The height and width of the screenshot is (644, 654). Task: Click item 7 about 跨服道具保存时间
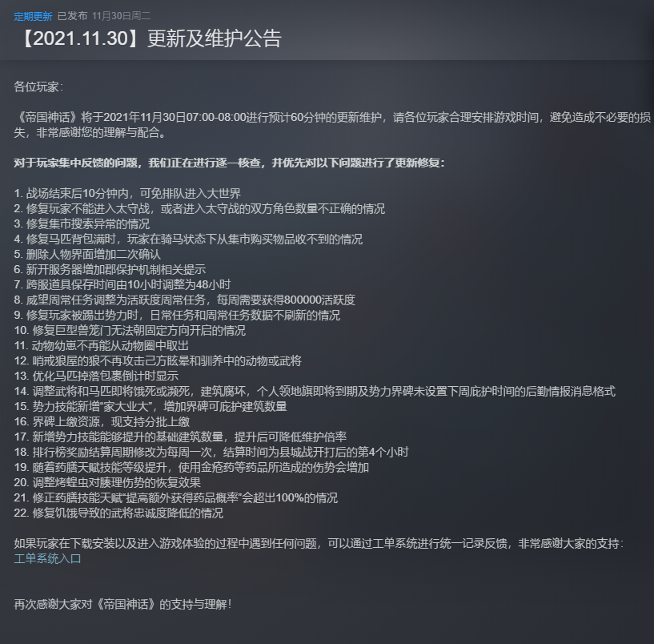coord(122,284)
